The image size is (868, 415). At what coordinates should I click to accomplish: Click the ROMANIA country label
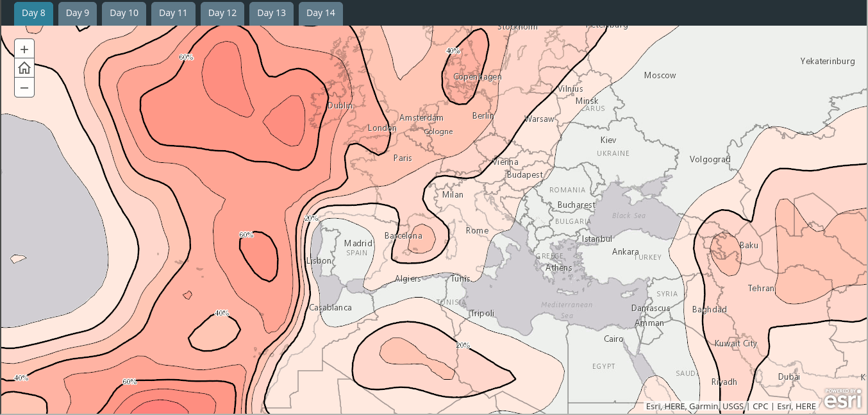(567, 190)
